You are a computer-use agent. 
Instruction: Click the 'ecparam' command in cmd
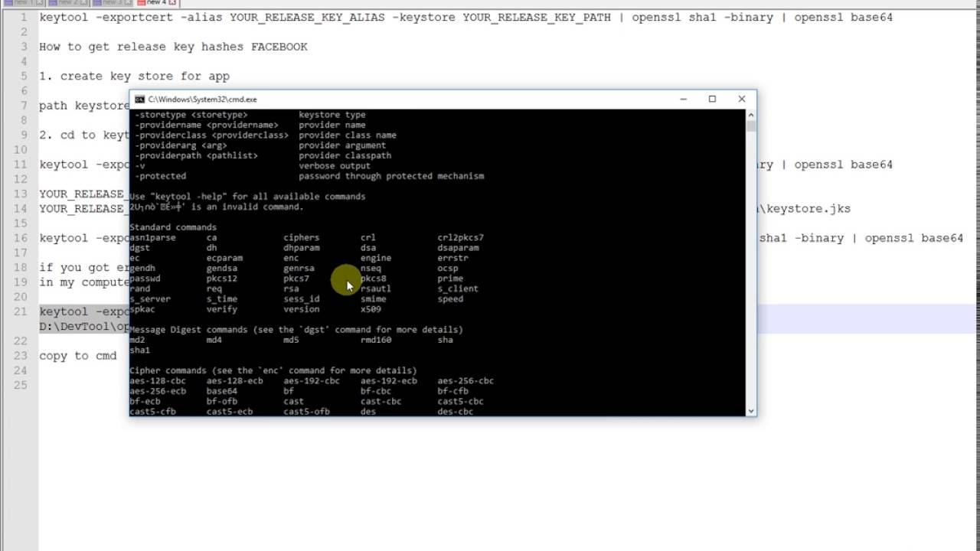click(224, 258)
